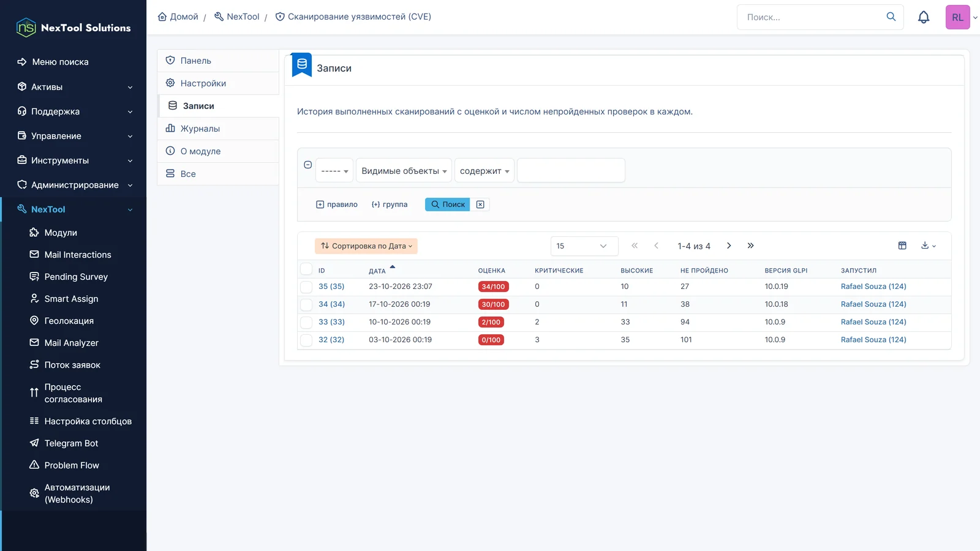
Task: Check the row 33 (33) checkbox
Action: click(306, 322)
